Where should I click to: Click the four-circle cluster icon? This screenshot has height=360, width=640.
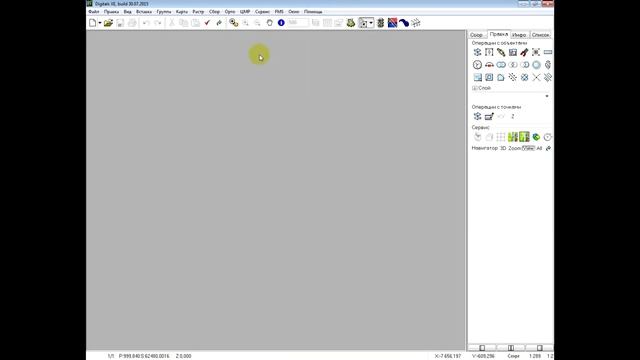tap(524, 78)
